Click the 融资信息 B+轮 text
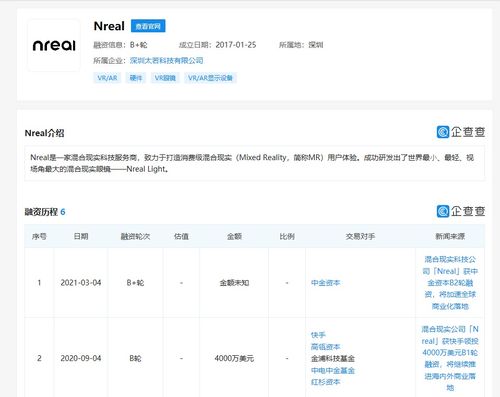 pos(120,45)
